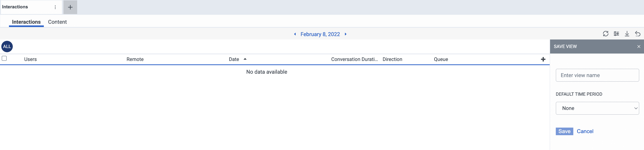Open the filters sliders icon
Image resolution: width=644 pixels, height=150 pixels.
[616, 34]
